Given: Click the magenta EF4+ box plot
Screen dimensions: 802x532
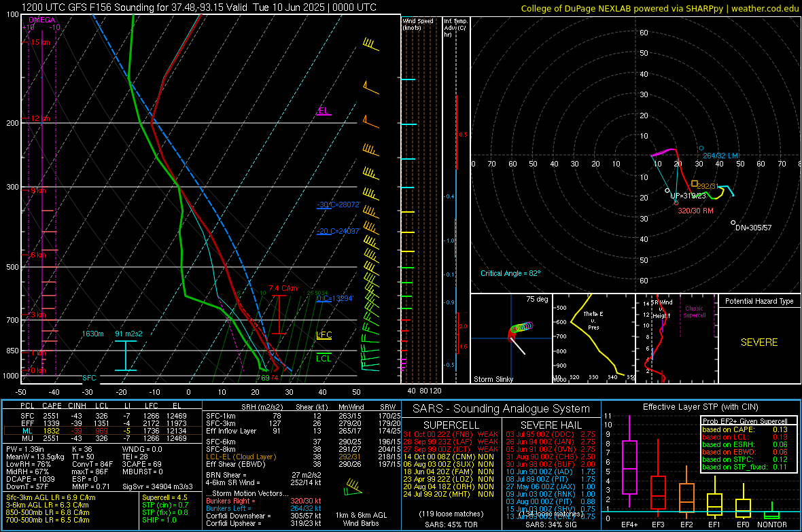Looking at the screenshot, I should coord(629,462).
